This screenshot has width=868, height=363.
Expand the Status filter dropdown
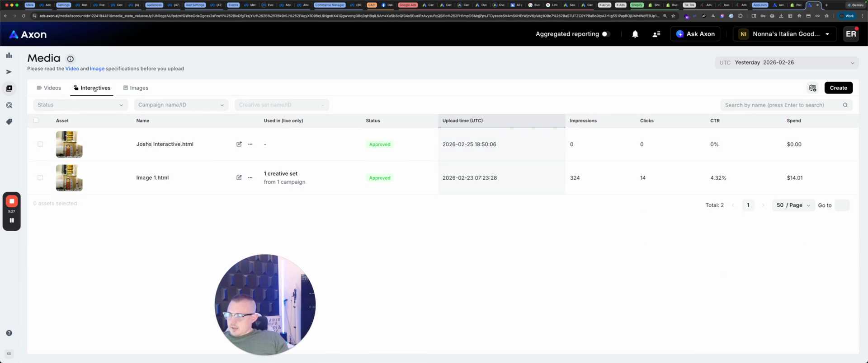pyautogui.click(x=80, y=105)
